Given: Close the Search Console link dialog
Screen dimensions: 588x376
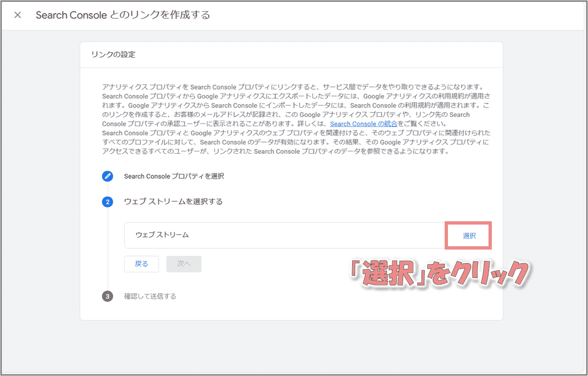Looking at the screenshot, I should (17, 15).
